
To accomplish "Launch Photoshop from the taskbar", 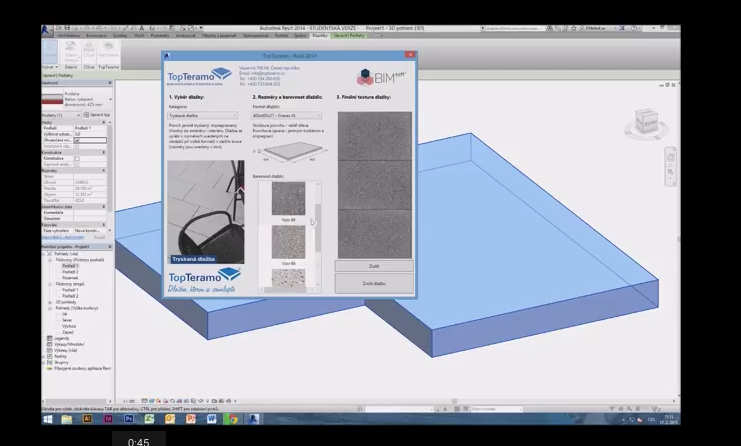I will 129,419.
